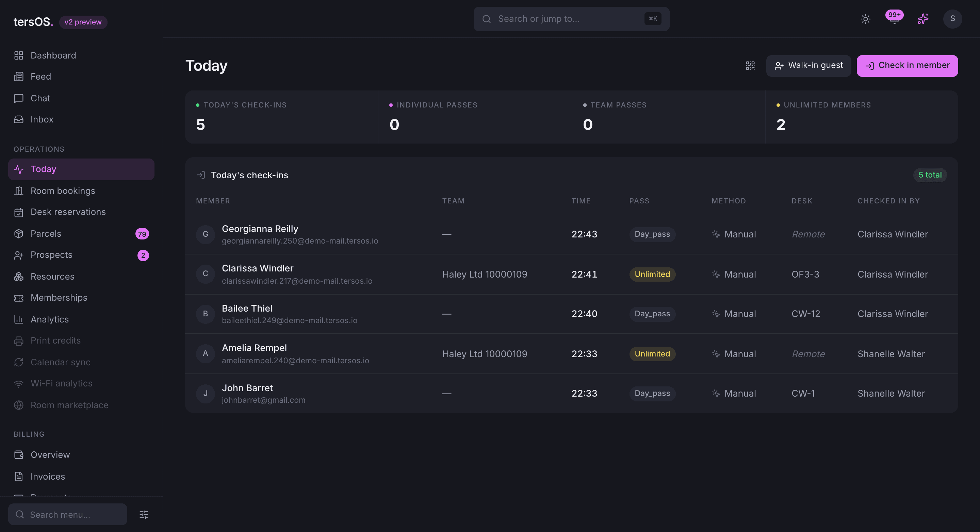
Task: Click the Walk-in guest button
Action: pyautogui.click(x=808, y=66)
